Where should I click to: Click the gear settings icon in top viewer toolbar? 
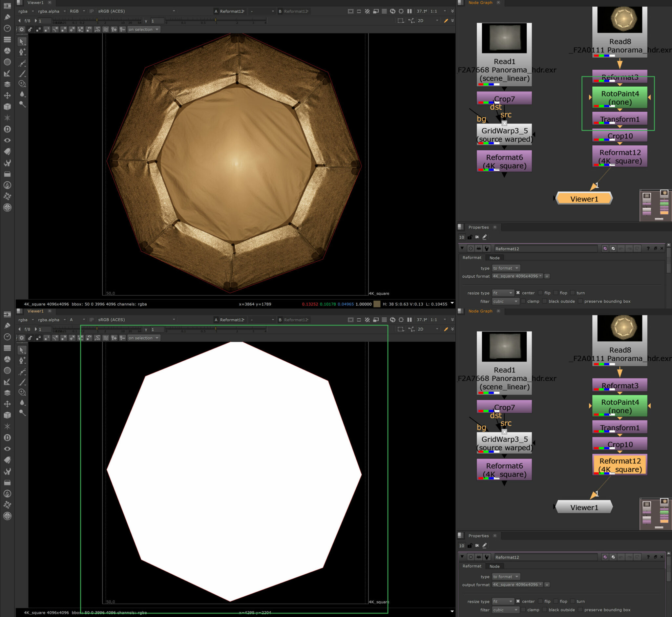pyautogui.click(x=22, y=30)
